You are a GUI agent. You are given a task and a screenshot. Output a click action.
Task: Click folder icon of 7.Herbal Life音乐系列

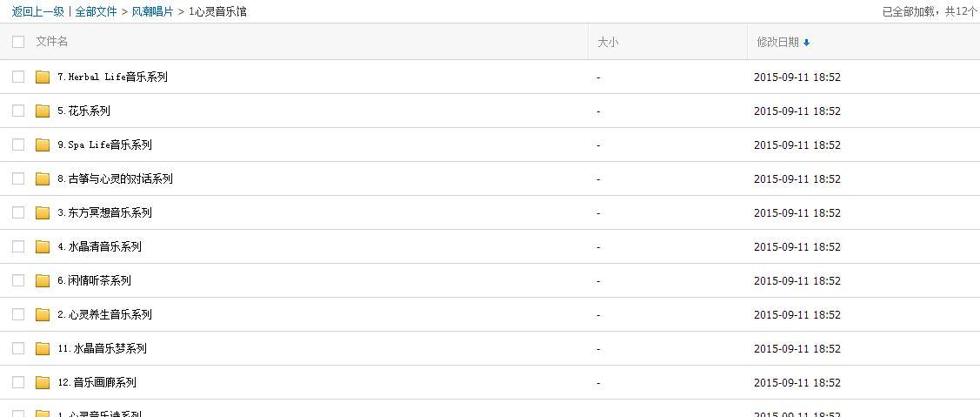pos(43,77)
